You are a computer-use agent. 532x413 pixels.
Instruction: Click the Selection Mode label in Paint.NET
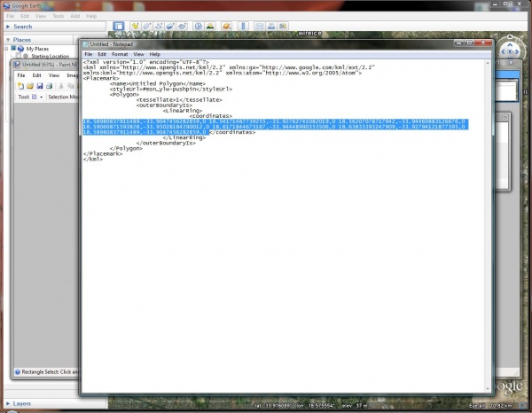pos(63,97)
